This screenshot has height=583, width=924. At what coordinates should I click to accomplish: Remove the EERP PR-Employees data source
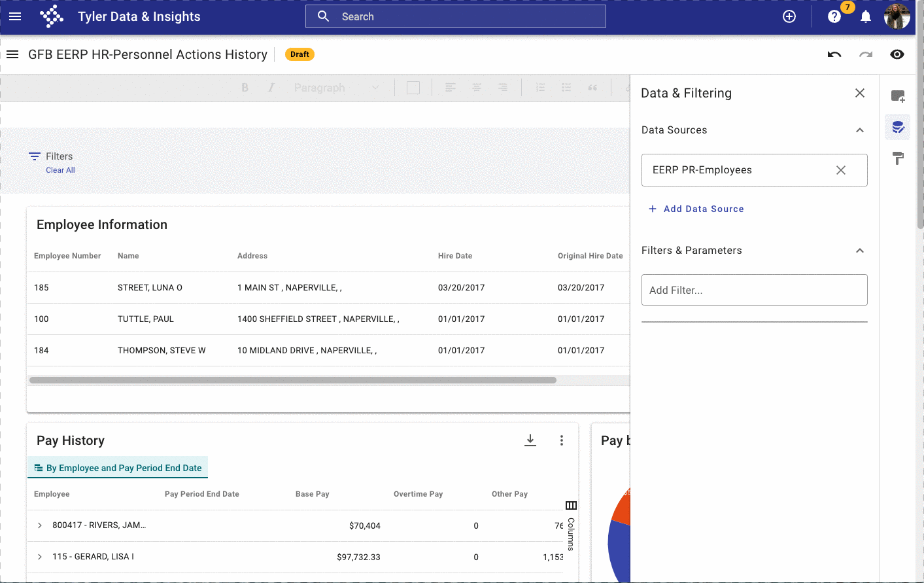(x=841, y=170)
